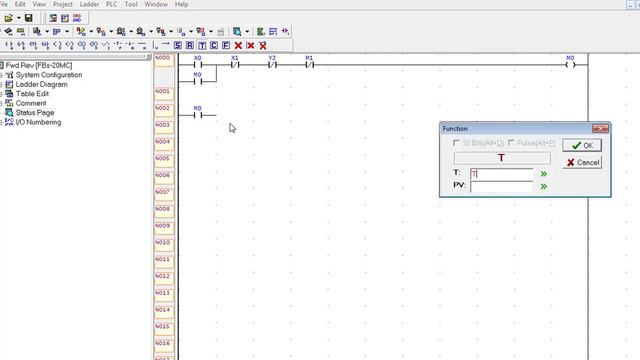Click green arrows next to T field
The width and height of the screenshot is (640, 360).
(544, 174)
